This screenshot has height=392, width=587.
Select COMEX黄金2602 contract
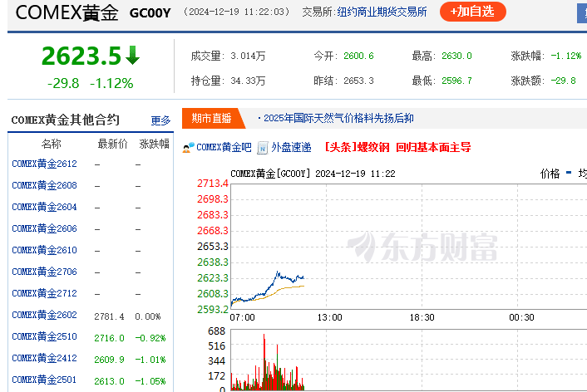tap(44, 315)
